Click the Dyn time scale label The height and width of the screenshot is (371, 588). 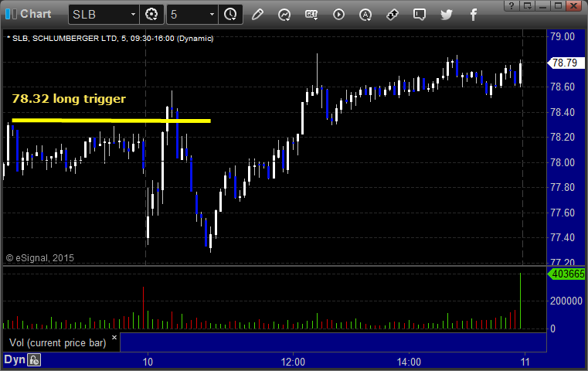15,359
